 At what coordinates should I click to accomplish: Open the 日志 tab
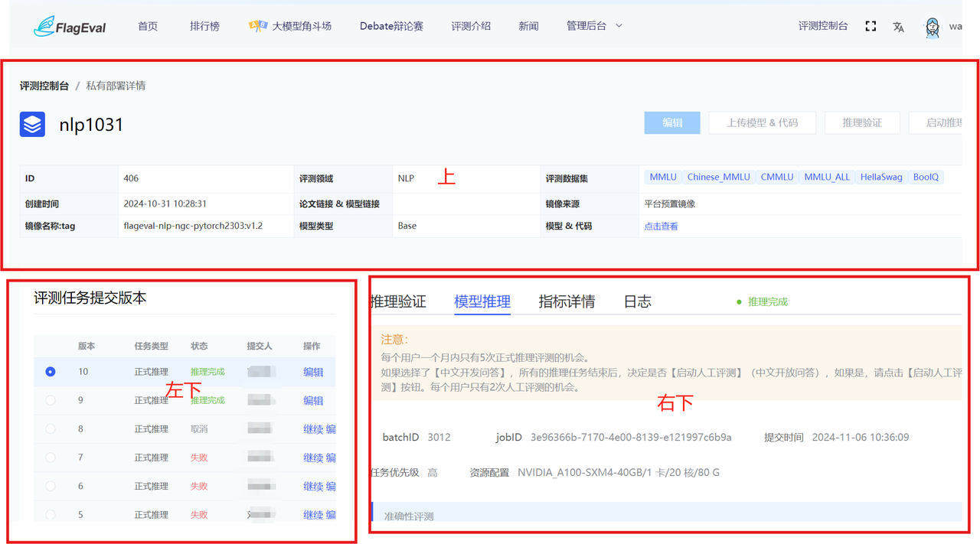pos(637,301)
